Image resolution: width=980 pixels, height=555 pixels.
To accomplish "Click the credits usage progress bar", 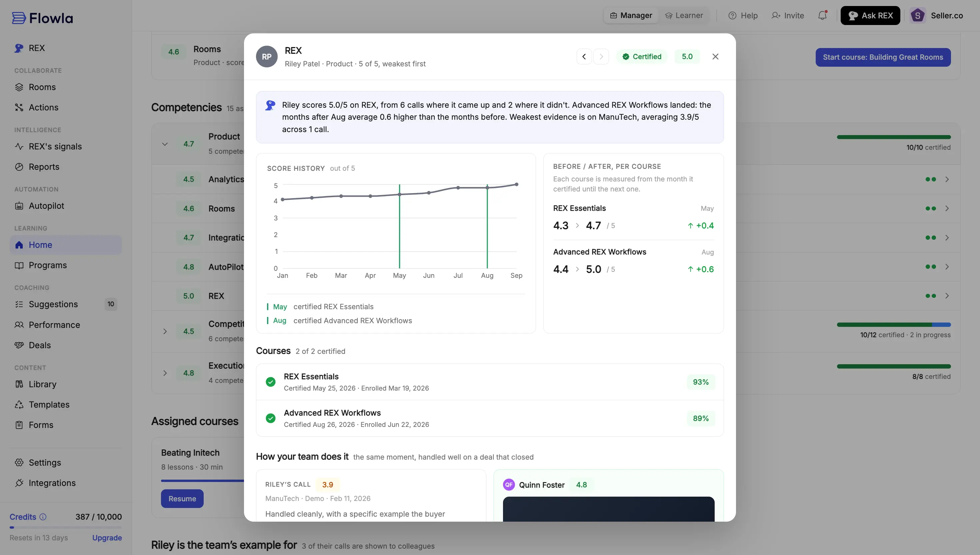I will click(x=66, y=528).
